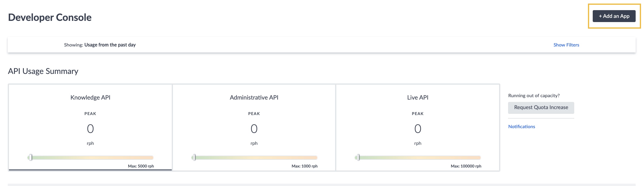
Task: Click 'Max: 100000 rph' label
Action: tap(466, 166)
